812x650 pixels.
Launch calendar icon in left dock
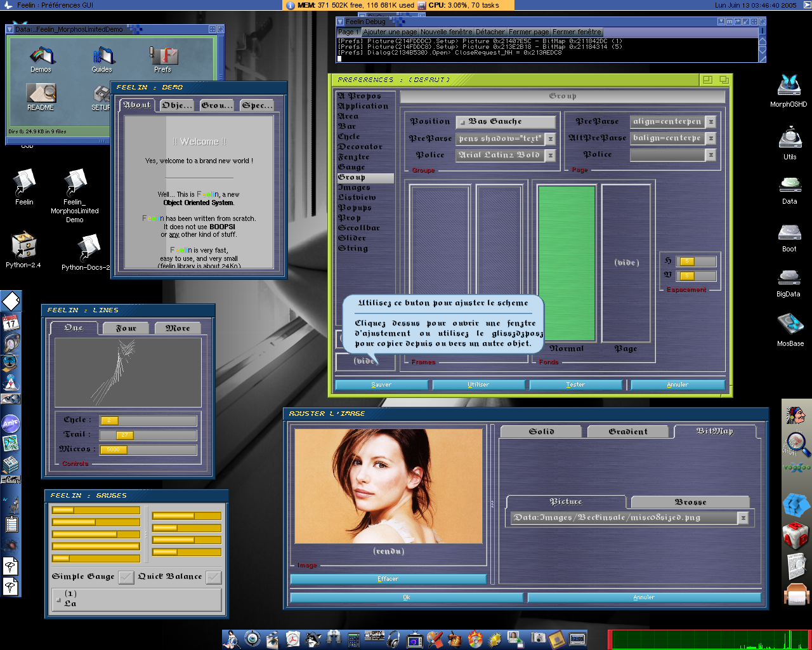11,322
